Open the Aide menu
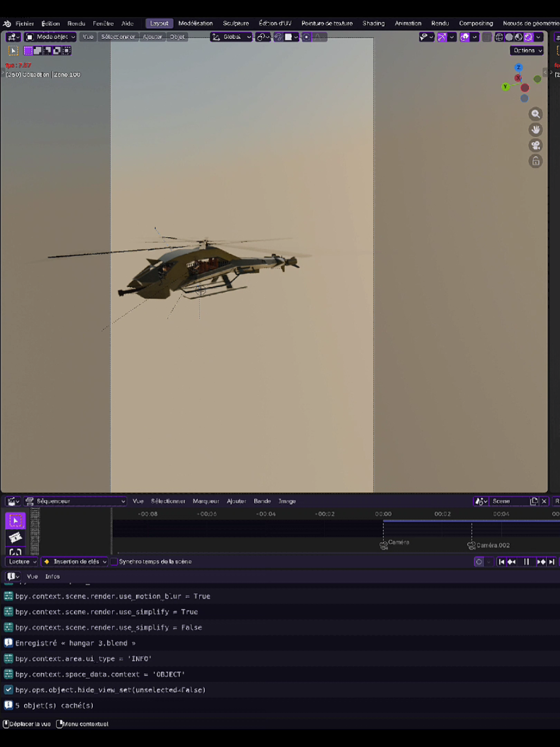The image size is (560, 747). point(128,24)
